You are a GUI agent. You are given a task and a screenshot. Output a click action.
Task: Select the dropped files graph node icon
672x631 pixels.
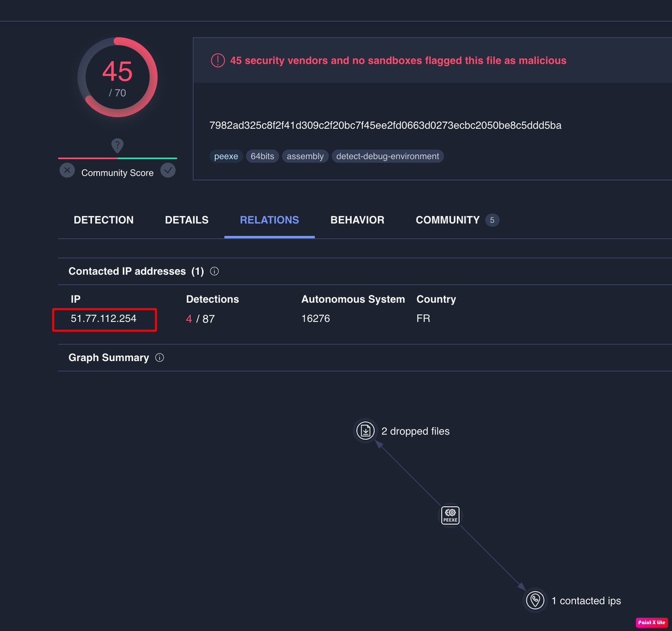366,431
